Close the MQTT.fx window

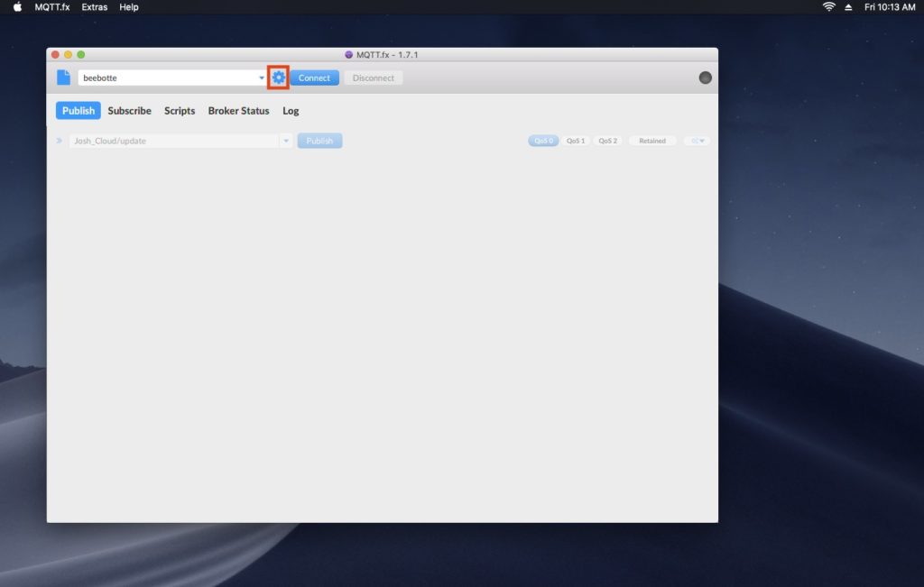pyautogui.click(x=55, y=54)
